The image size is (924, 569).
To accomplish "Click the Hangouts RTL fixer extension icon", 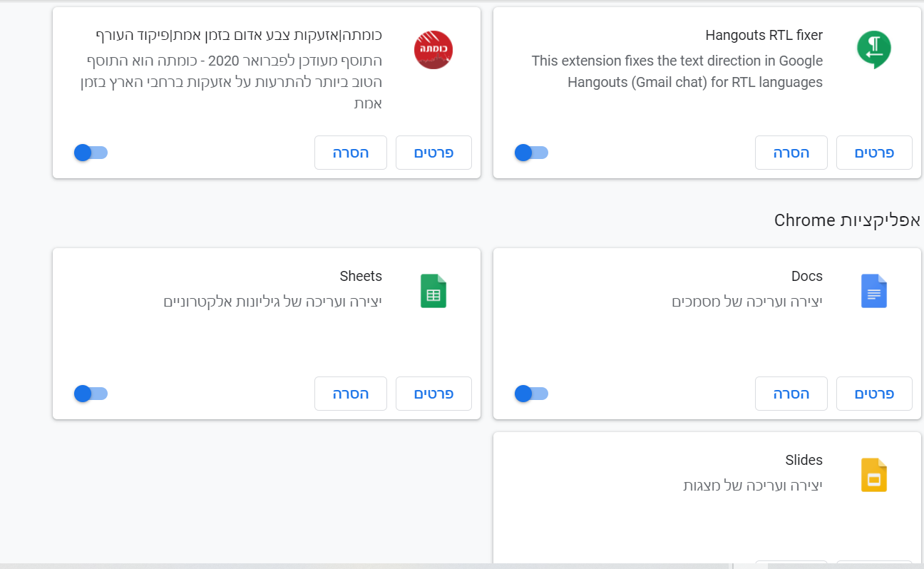I will pos(873,50).
